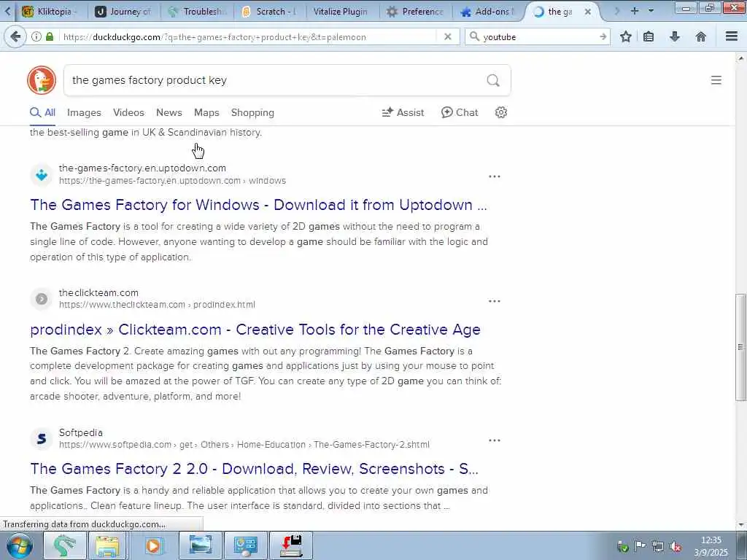Screen dimensions: 747x560
Task: Click in the browser address bar
Action: (248, 36)
